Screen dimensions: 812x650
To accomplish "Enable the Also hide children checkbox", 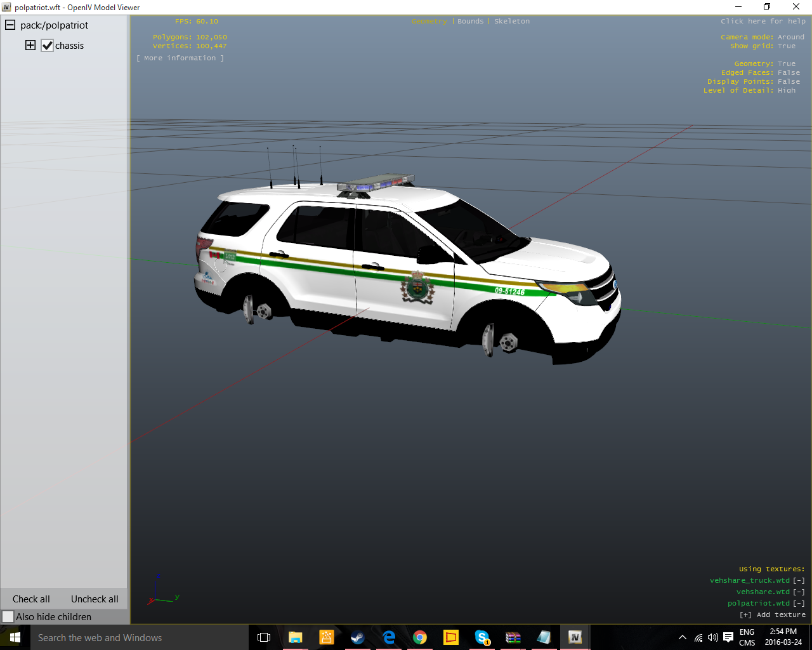I will 8,616.
